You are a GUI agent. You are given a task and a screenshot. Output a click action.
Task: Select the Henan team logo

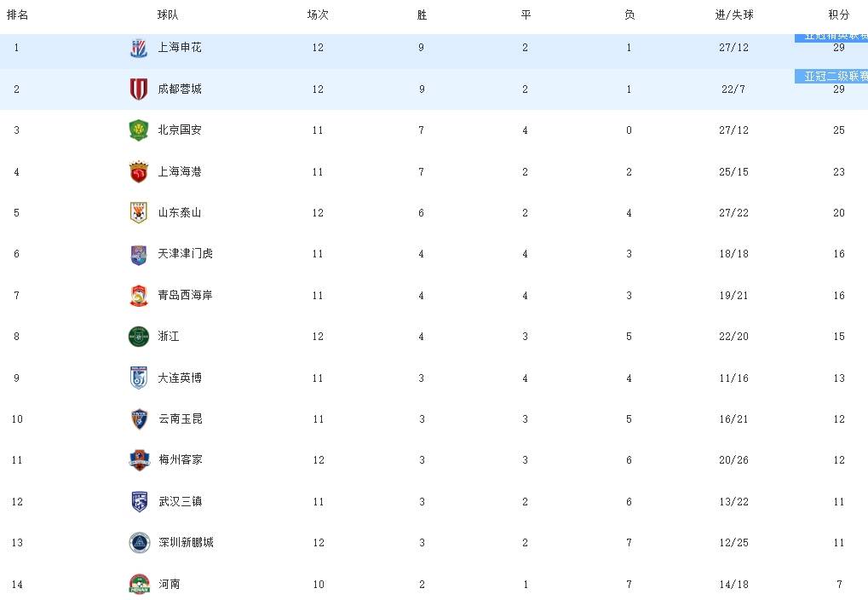pyautogui.click(x=139, y=584)
